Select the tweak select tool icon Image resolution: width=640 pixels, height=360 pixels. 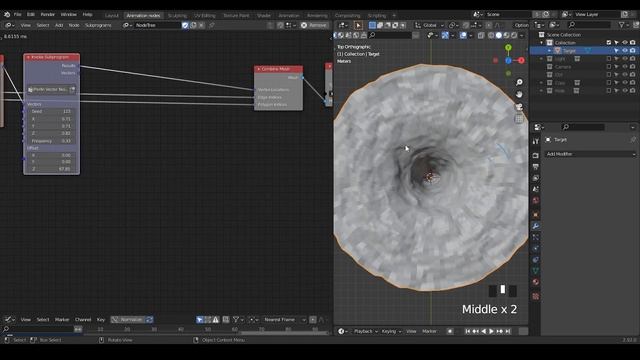358,25
